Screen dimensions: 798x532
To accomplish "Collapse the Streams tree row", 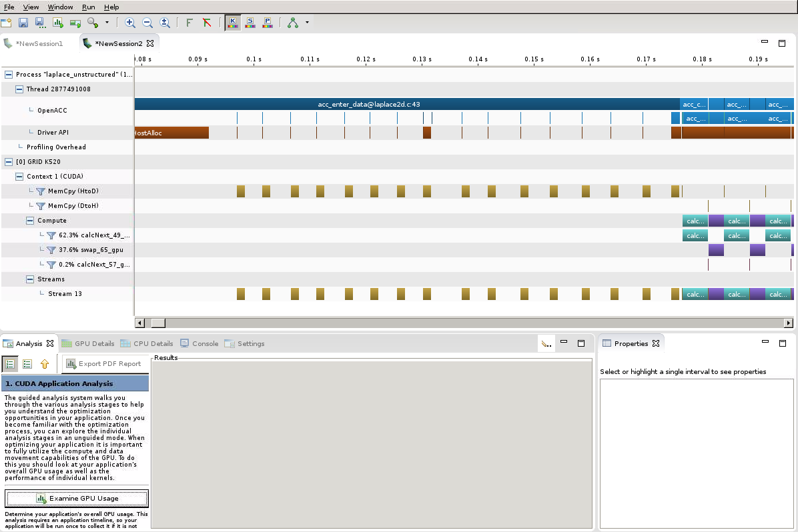I will pos(30,279).
